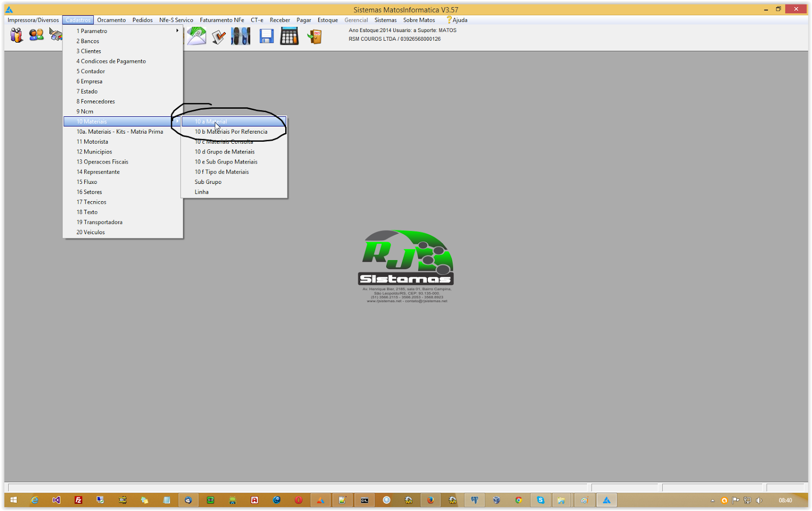This screenshot has width=812, height=511.
Task: Open the two-users clients toolbar icon
Action: (x=36, y=35)
